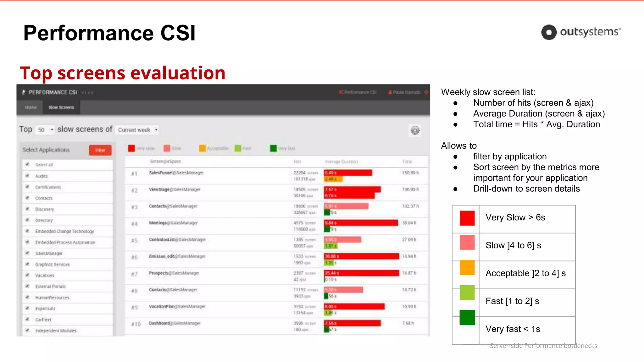Open the Top 50 count dropdown

tap(45, 130)
